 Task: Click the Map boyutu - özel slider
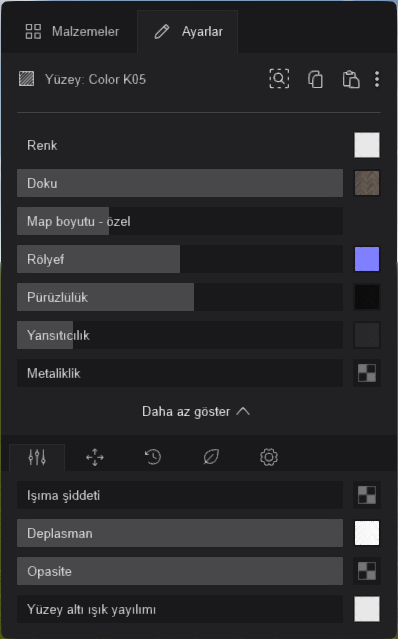tap(180, 221)
